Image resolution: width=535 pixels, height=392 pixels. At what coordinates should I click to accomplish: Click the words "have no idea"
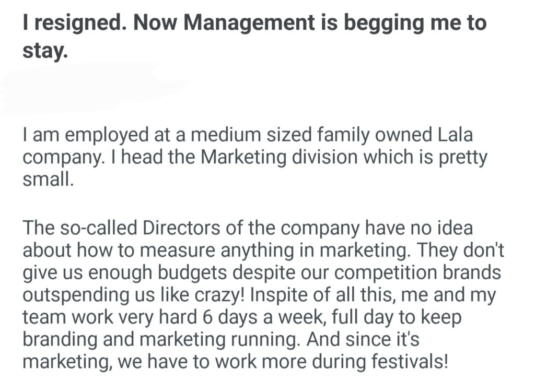click(x=418, y=228)
